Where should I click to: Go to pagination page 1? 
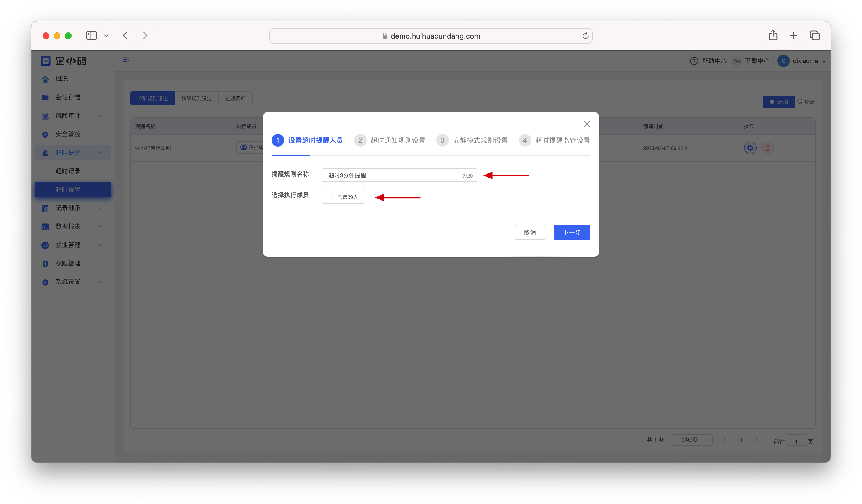coord(741,440)
